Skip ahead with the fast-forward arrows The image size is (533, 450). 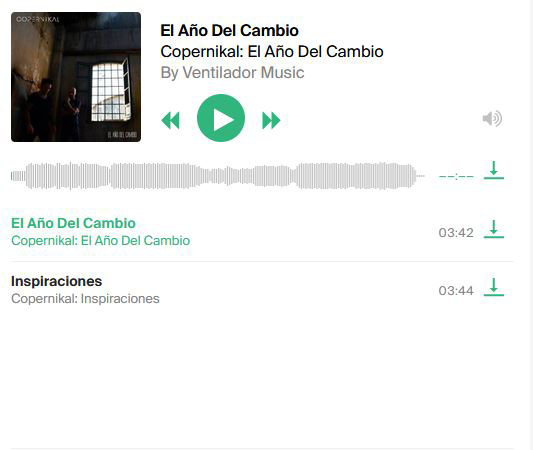pyautogui.click(x=271, y=120)
